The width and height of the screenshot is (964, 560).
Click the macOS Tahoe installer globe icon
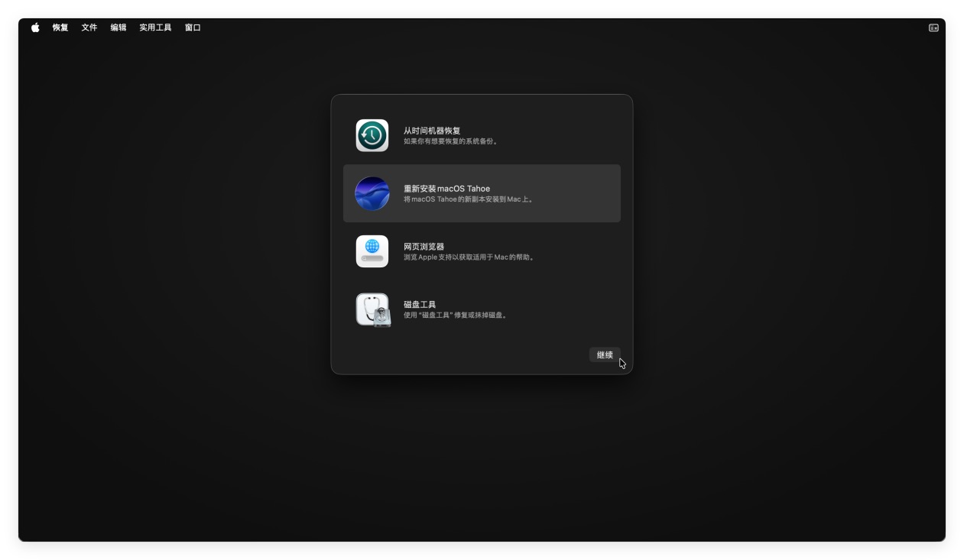click(372, 193)
